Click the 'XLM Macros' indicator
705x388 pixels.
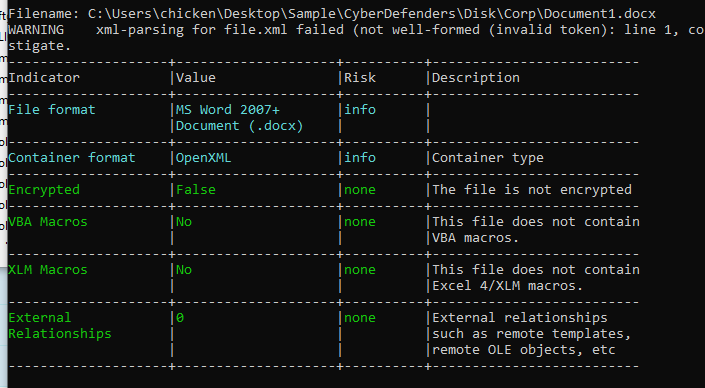point(48,270)
